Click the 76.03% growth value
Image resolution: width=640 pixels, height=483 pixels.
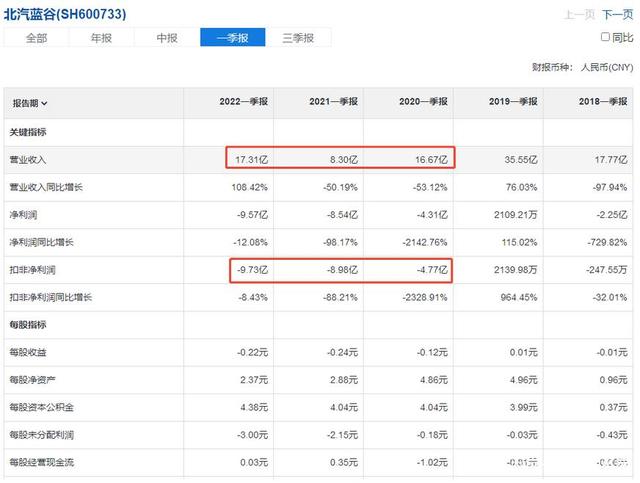(x=522, y=187)
